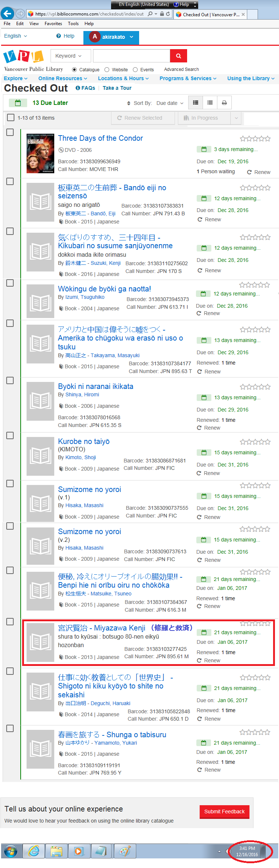Open the Tools menu
The width and height of the screenshot is (279, 868).
click(73, 23)
